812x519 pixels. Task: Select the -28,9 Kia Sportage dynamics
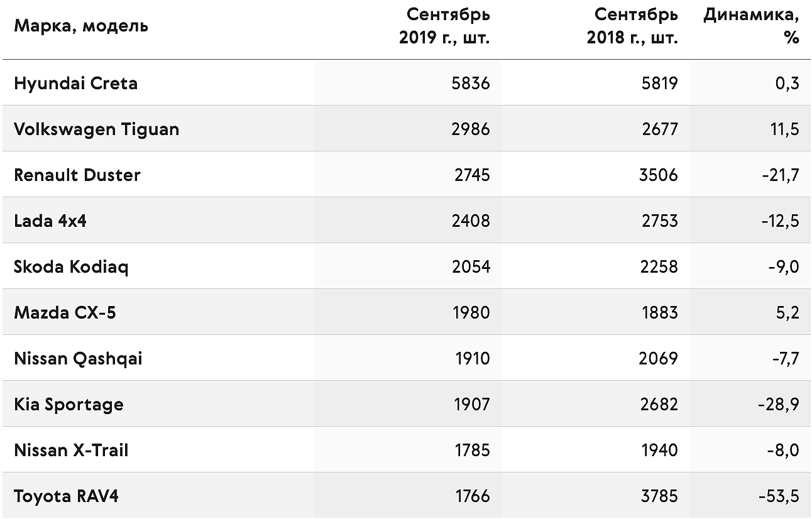[x=779, y=405]
